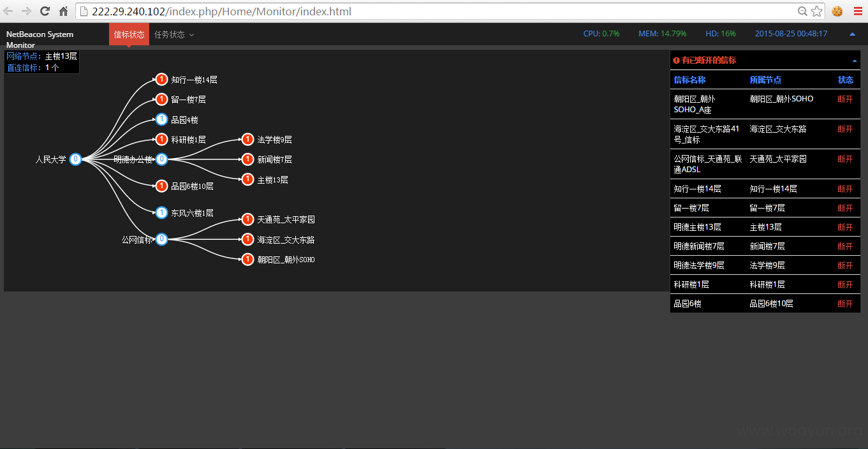Click the 人民大学 root node circle

tap(75, 159)
